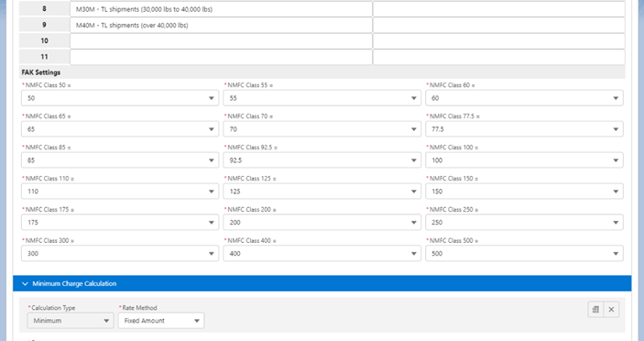Change the Calculation Type dropdown set to Minimum
The image size is (644, 341).
click(x=71, y=321)
